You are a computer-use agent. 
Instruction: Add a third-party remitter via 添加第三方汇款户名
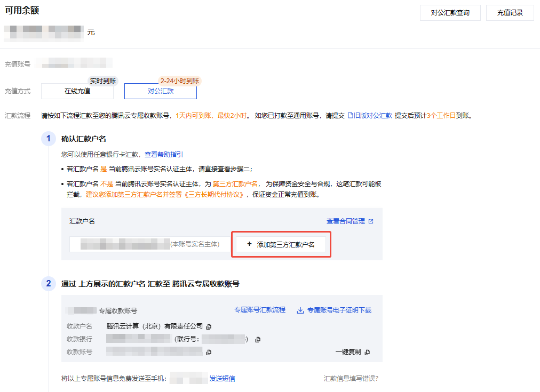pos(281,244)
